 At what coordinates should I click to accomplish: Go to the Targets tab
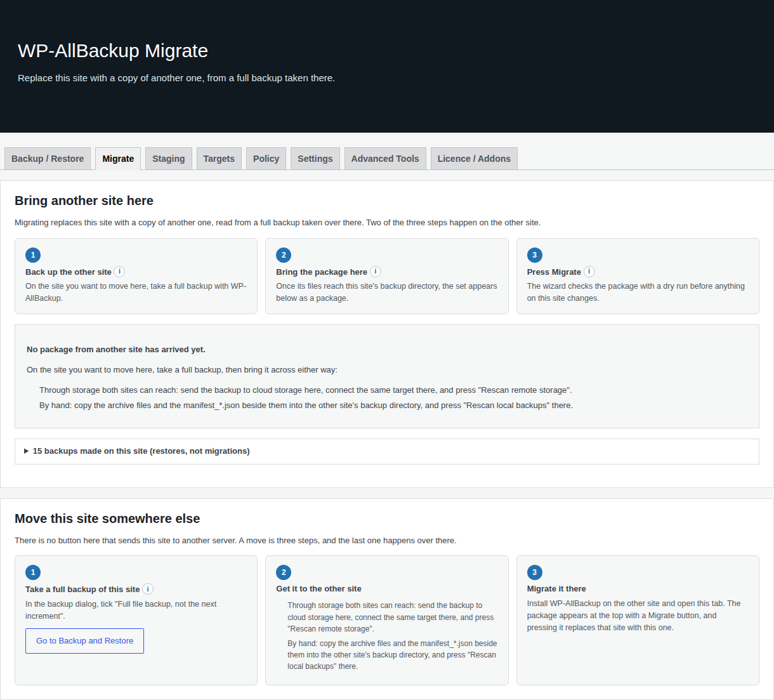(219, 159)
